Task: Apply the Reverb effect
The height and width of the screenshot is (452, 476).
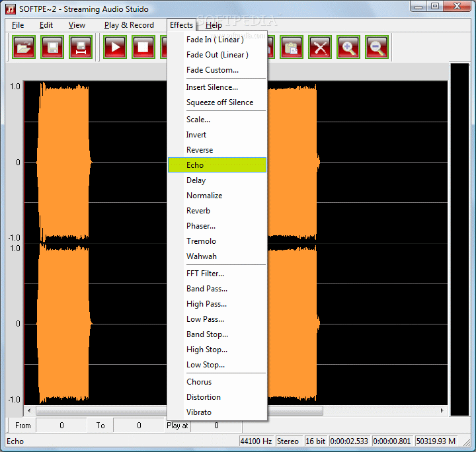Action: 217,211
